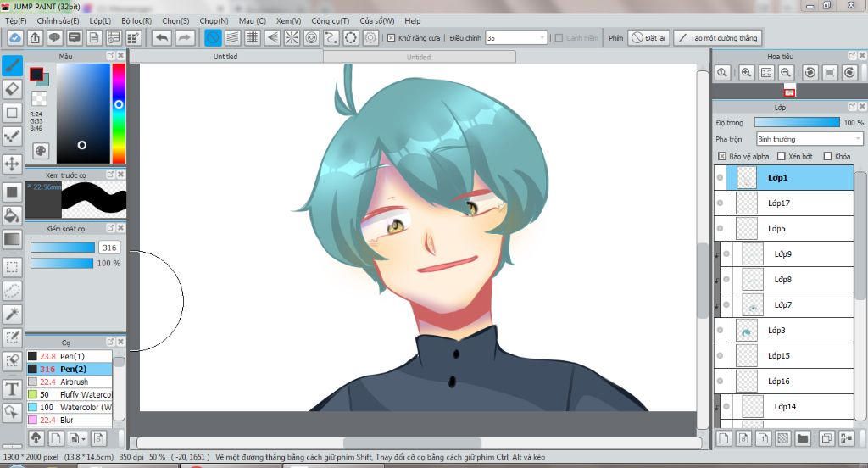868x468 pixels.
Task: Select the Eraser tool
Action: pos(12,89)
